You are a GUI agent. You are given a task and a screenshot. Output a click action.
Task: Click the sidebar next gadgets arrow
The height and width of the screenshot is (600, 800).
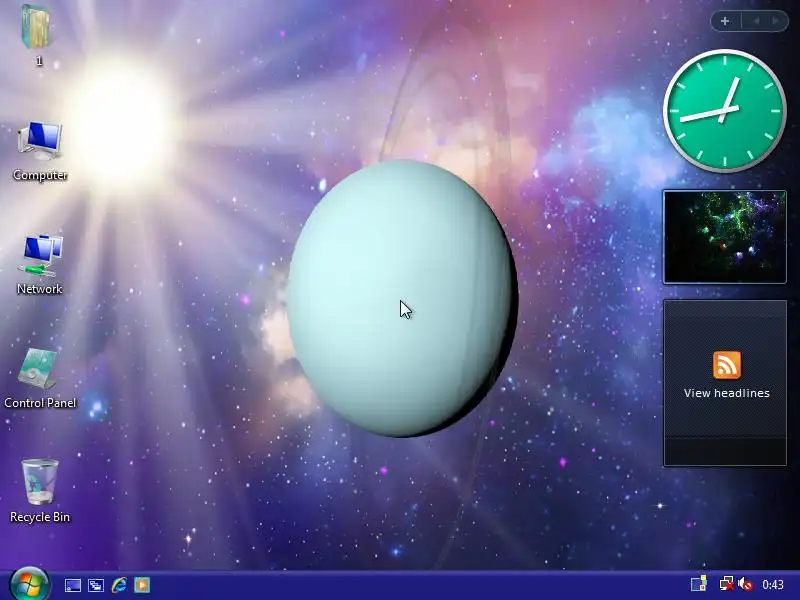(776, 21)
